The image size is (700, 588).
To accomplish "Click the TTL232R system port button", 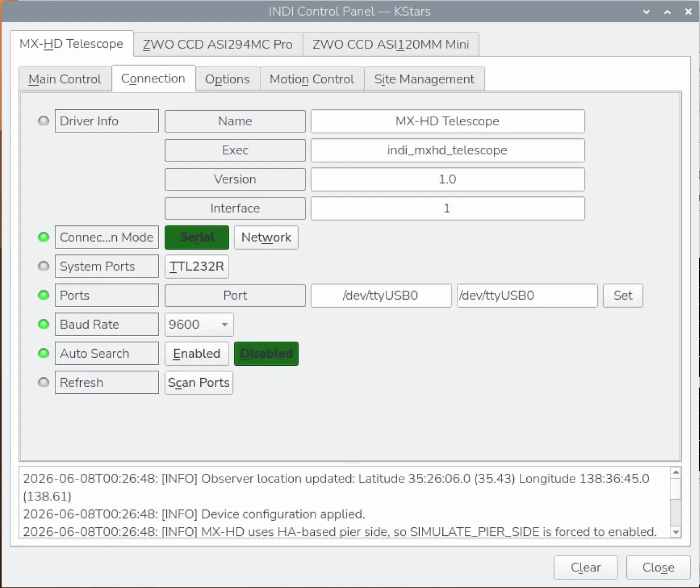I will coord(197,266).
